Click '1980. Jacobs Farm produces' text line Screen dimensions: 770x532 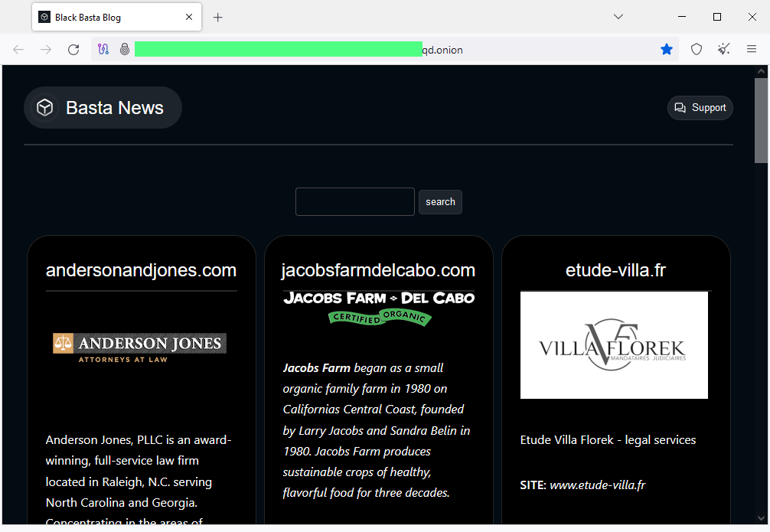click(357, 452)
